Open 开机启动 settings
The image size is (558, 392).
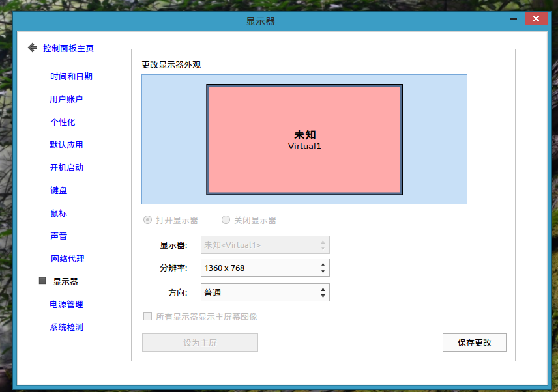[66, 167]
